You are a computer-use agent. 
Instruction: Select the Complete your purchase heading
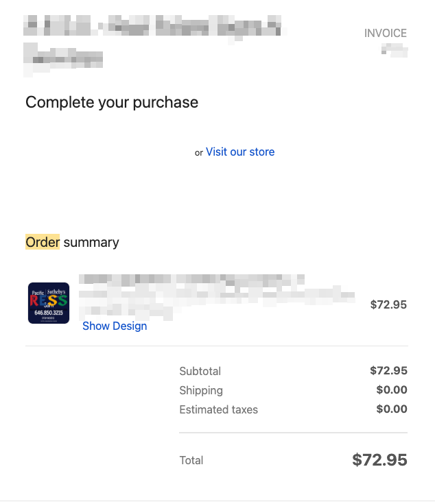pyautogui.click(x=112, y=103)
